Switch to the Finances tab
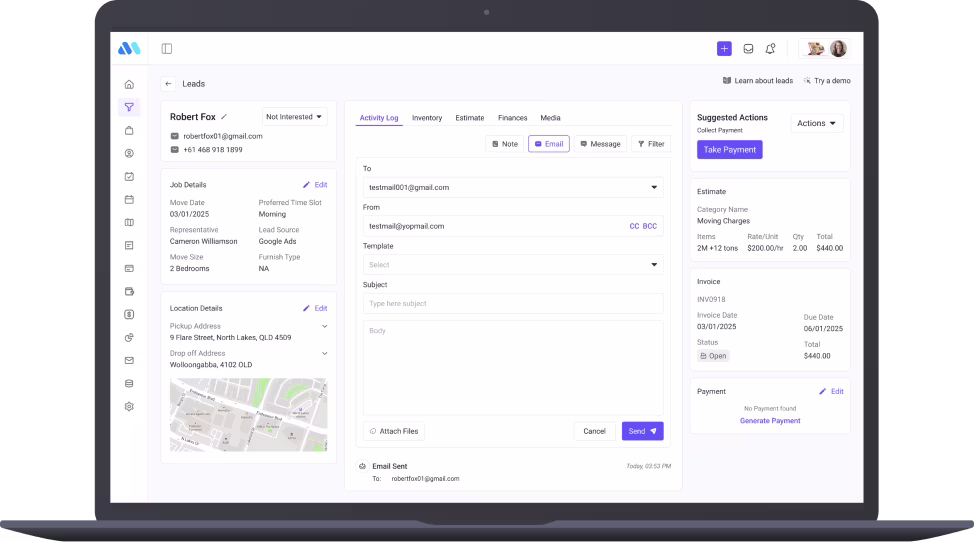Viewport: 974px width, 542px height. click(513, 118)
